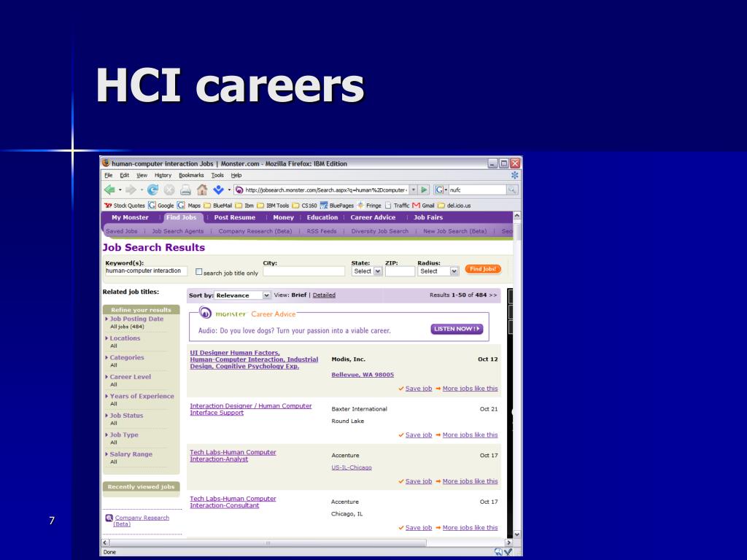Click the browser Forward arrow button

(x=131, y=190)
